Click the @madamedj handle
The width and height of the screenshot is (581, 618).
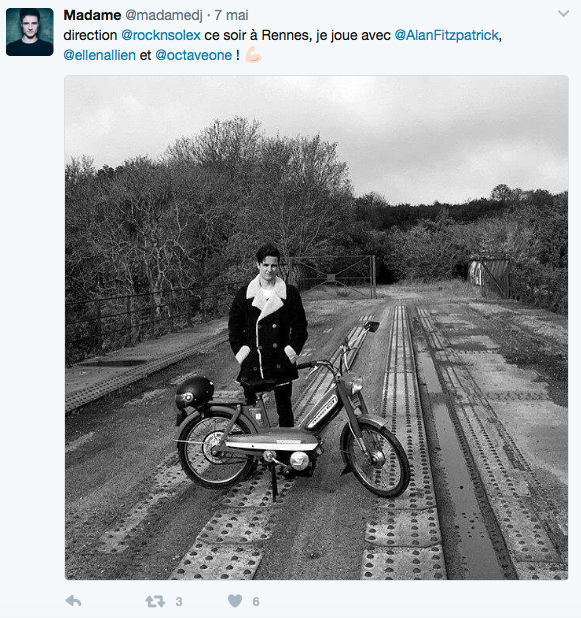point(164,15)
